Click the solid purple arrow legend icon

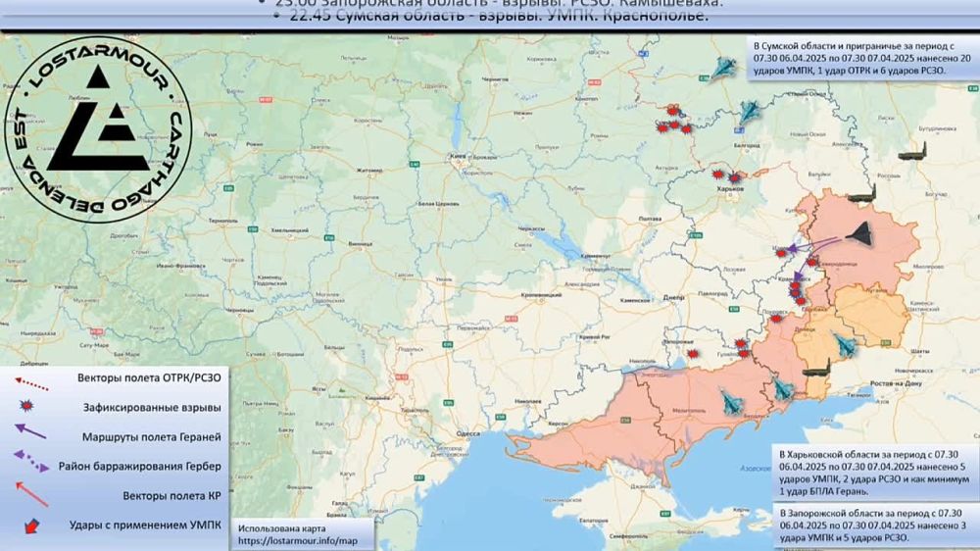coord(30,431)
